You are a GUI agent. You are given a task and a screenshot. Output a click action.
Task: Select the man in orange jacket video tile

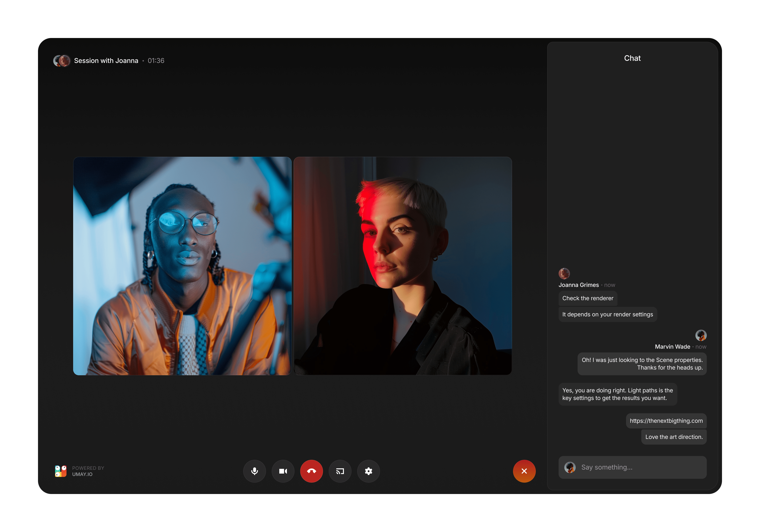point(182,266)
